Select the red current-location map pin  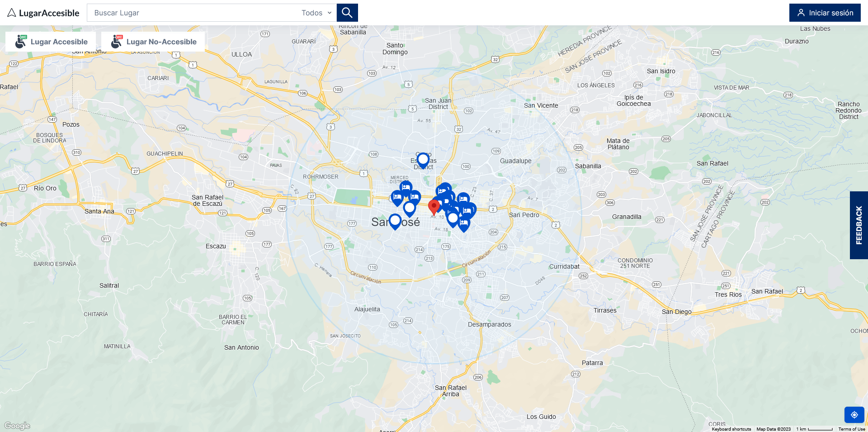[434, 208]
